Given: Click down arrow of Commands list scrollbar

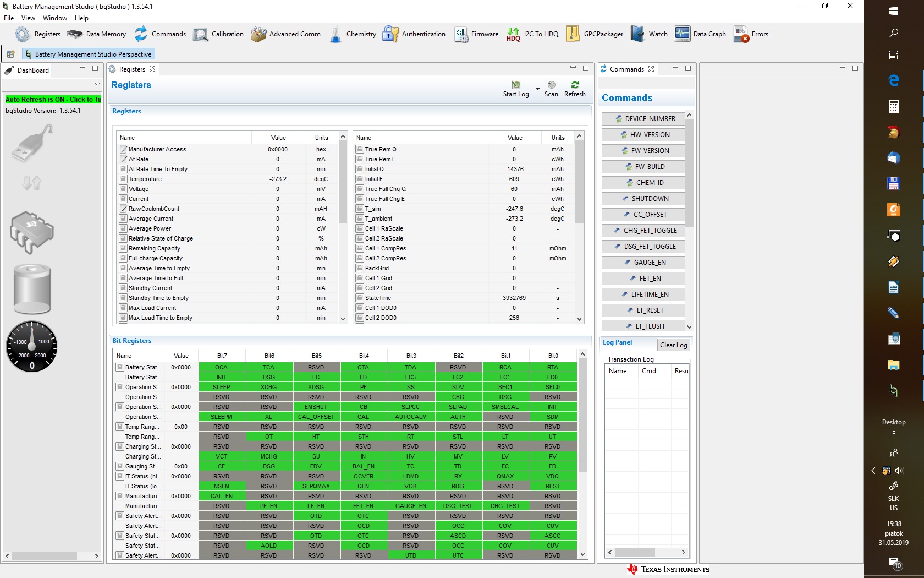Looking at the screenshot, I should pyautogui.click(x=689, y=327).
